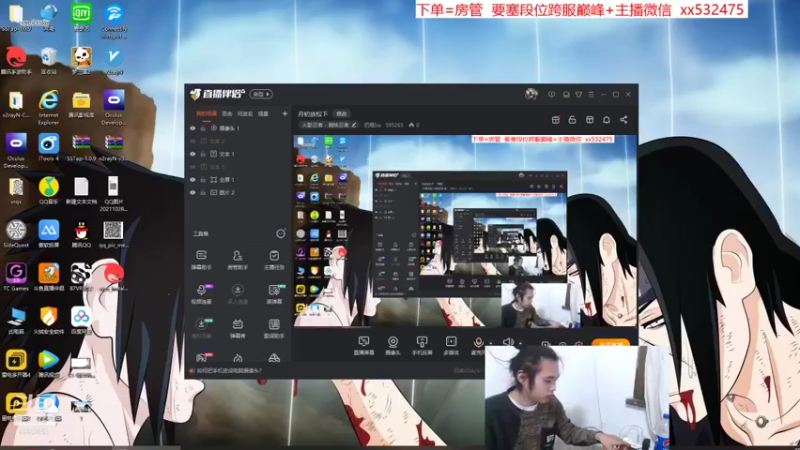Click the layout icon left of the bell
The height and width of the screenshot is (450, 800).
[x=589, y=119]
